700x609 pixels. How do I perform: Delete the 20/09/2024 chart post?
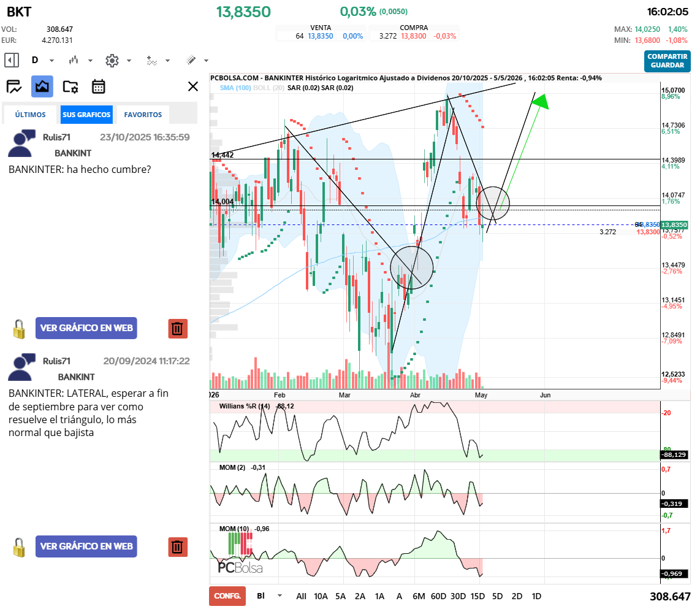tap(178, 547)
